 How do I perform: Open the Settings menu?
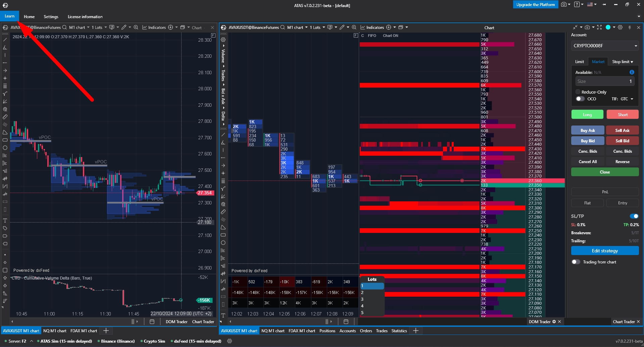51,16
